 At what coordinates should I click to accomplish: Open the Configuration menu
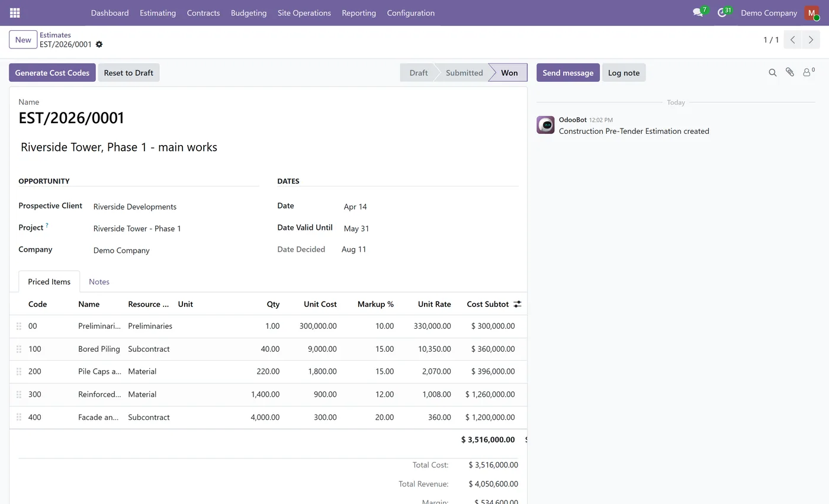410,12
